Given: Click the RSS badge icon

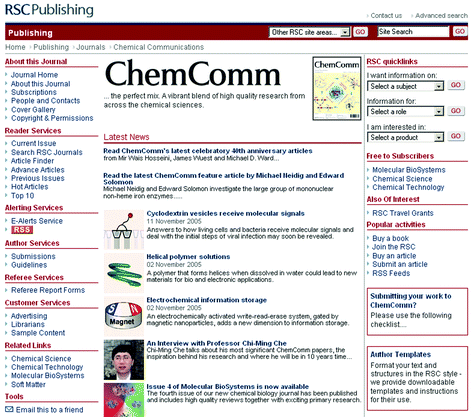Looking at the screenshot, I should pyautogui.click(x=22, y=230).
